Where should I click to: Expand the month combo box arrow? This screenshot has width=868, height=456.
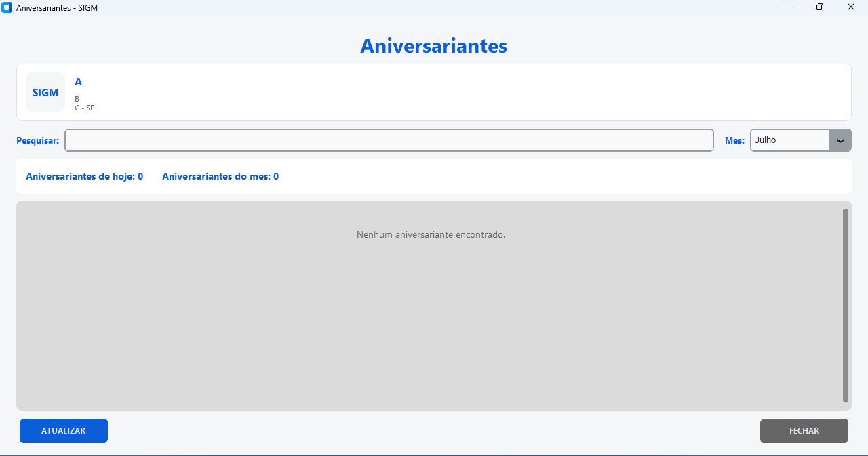click(x=840, y=140)
